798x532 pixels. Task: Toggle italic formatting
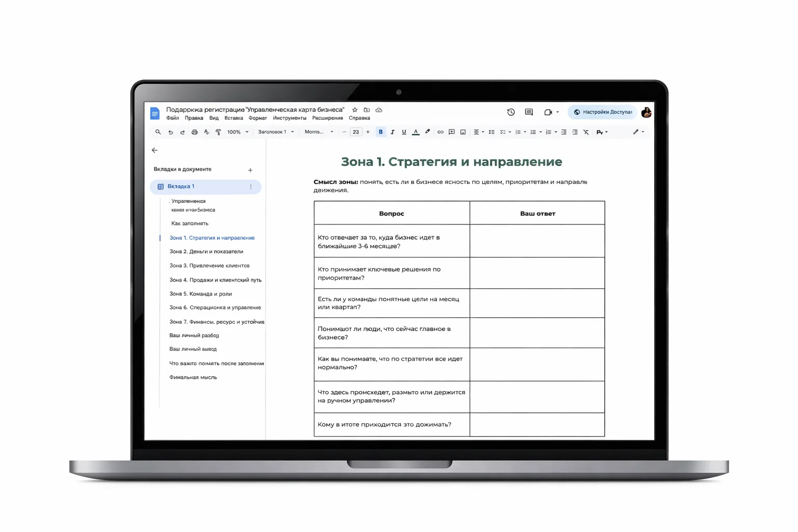392,132
